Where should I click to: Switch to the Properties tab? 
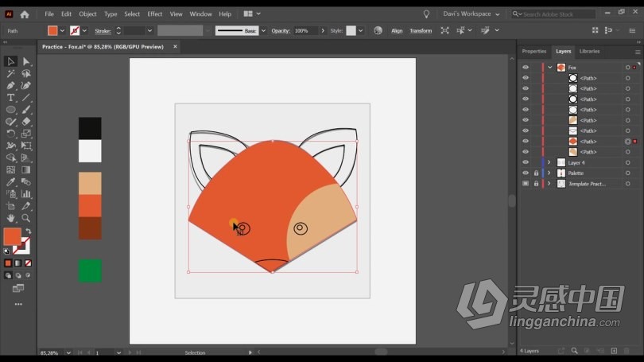534,52
